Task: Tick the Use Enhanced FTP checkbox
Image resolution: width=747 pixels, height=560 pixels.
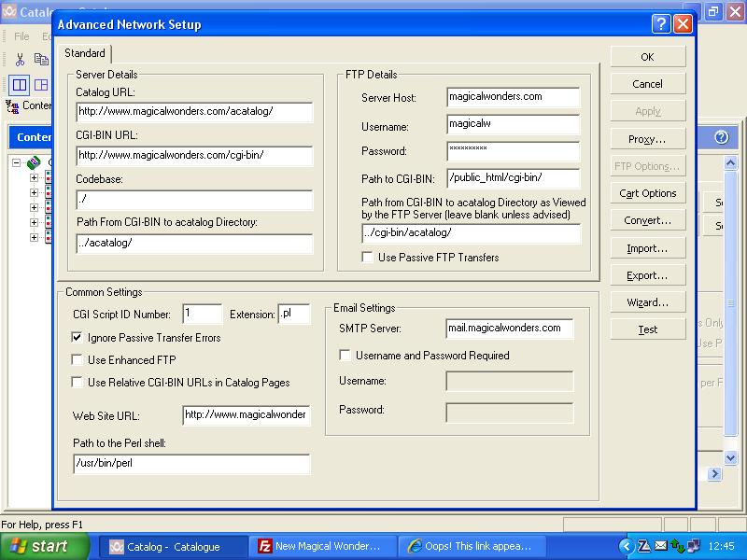Action: pyautogui.click(x=78, y=359)
